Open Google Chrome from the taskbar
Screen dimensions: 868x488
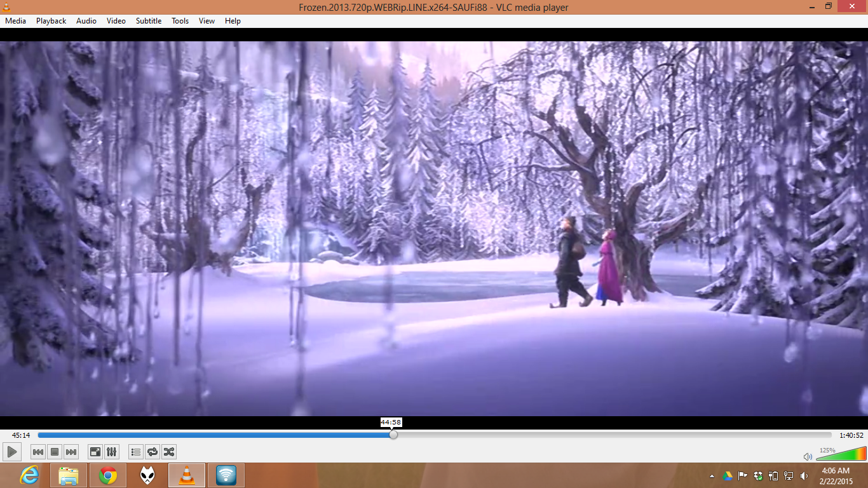108,475
